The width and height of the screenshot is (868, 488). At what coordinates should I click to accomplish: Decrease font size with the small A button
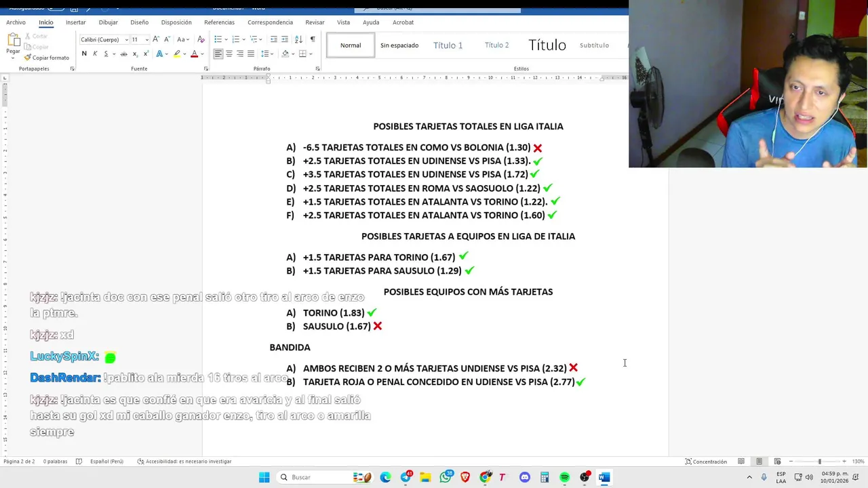166,39
